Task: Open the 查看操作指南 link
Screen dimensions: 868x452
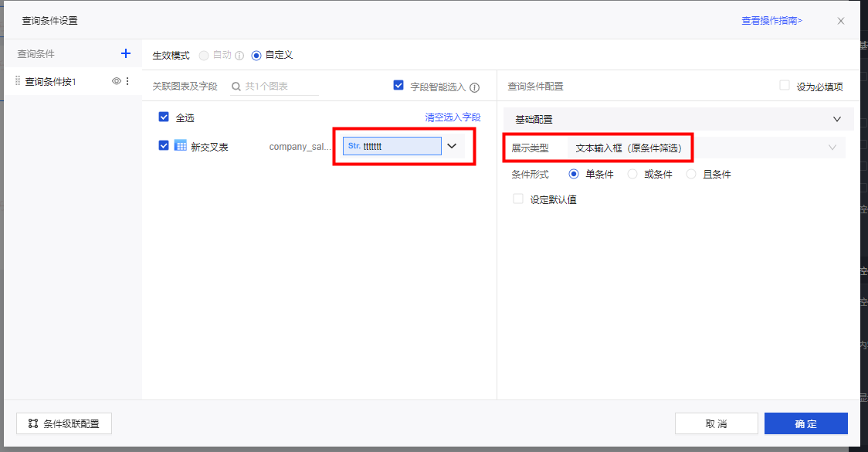Action: click(x=771, y=21)
